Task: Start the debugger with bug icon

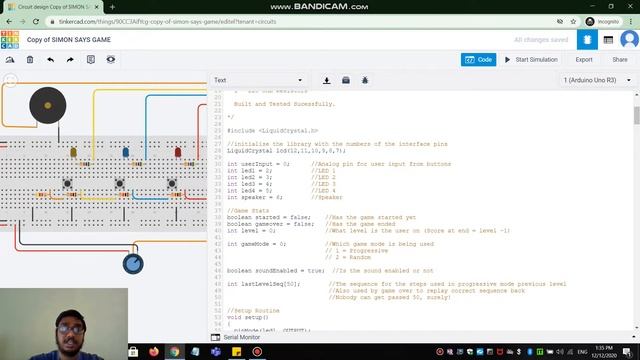Action: click(x=365, y=80)
